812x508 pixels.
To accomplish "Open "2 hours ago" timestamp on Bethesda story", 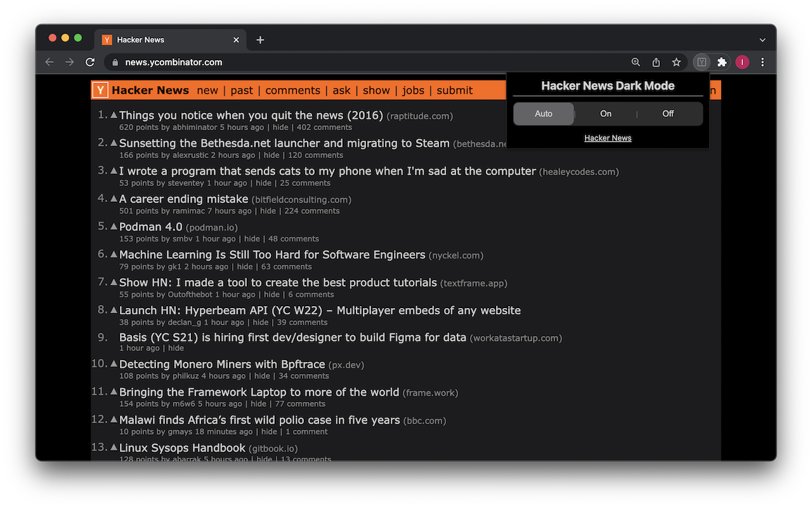I will (233, 155).
